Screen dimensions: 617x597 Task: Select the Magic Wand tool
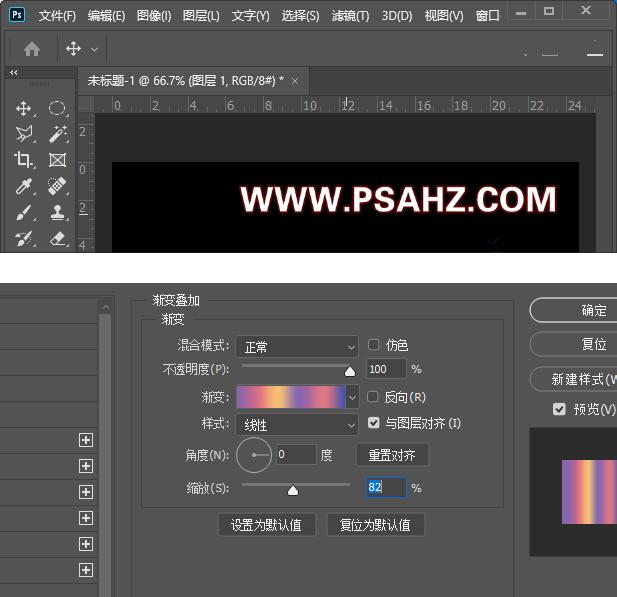click(57, 134)
